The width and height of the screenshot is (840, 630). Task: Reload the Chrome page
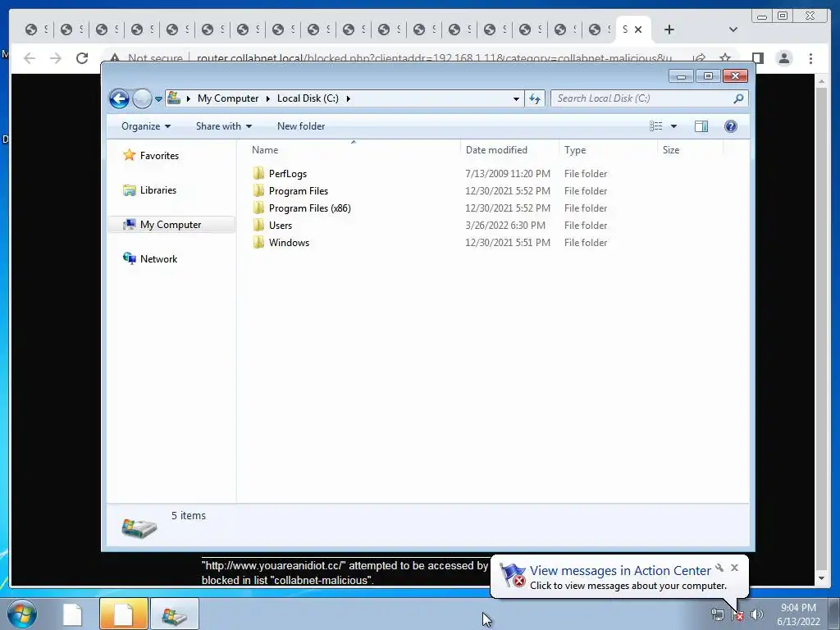coord(82,58)
